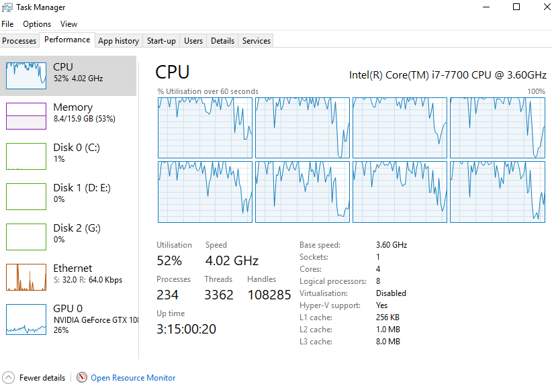The height and width of the screenshot is (392, 552).
Task: Show Disk 1 (D: E:) activity
Action: tap(26, 196)
